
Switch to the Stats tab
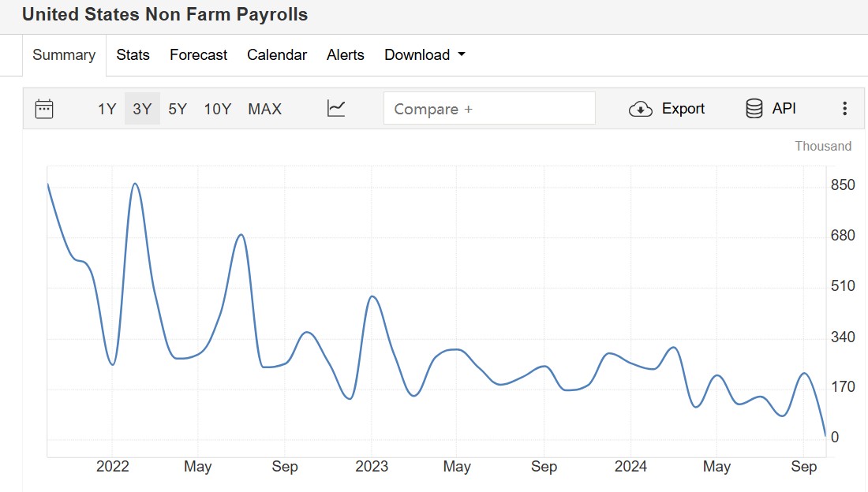(133, 55)
